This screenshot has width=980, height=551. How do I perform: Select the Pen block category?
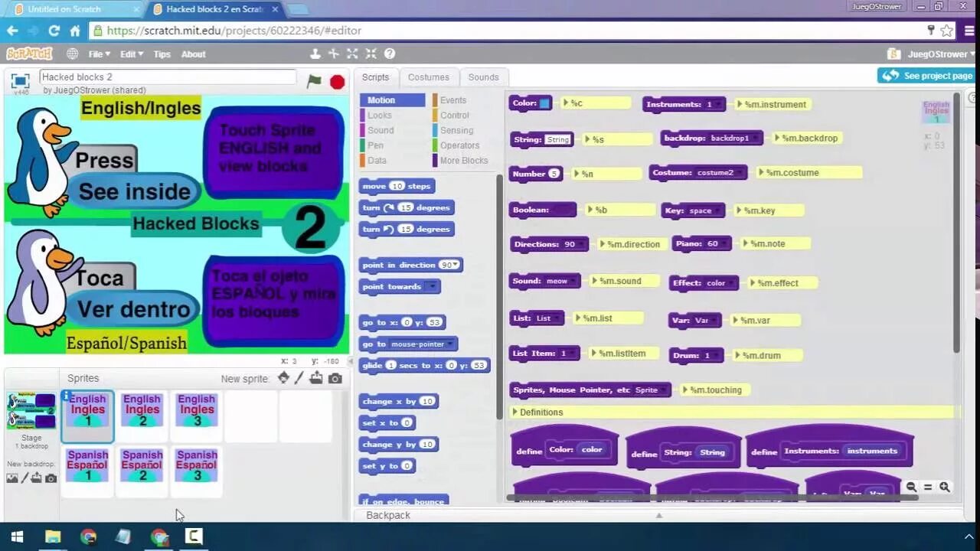point(376,145)
